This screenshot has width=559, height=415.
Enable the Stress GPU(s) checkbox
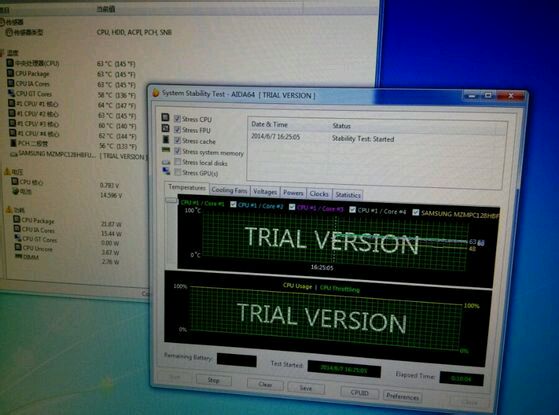[178, 173]
